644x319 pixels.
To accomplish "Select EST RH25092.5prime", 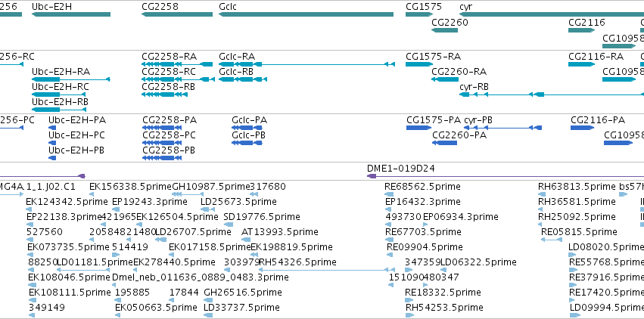I will 541,225.
